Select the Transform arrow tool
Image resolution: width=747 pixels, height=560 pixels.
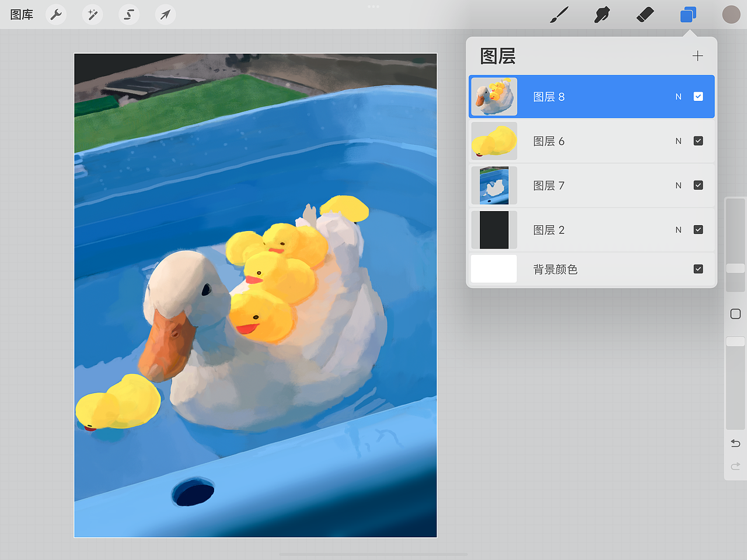(x=165, y=15)
